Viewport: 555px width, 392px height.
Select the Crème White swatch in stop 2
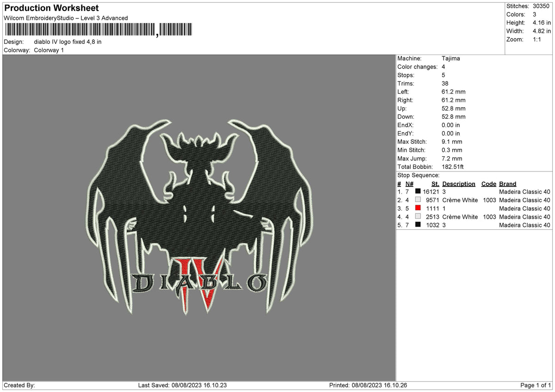tap(418, 200)
